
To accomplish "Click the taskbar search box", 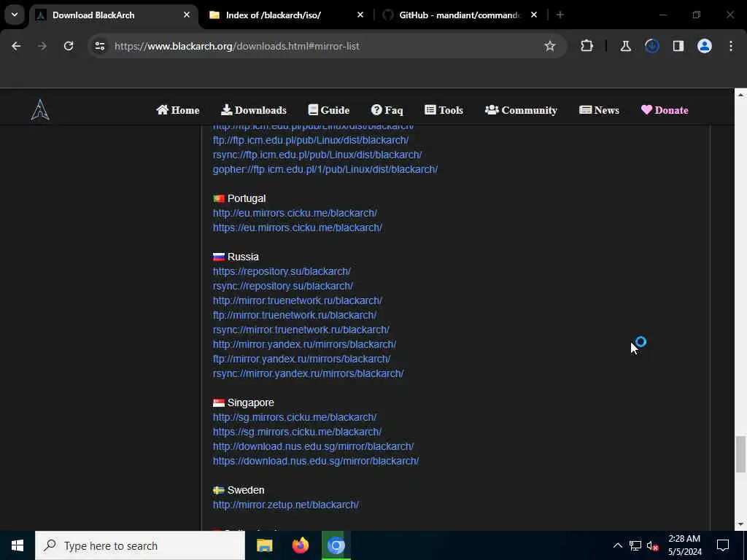I will click(140, 545).
